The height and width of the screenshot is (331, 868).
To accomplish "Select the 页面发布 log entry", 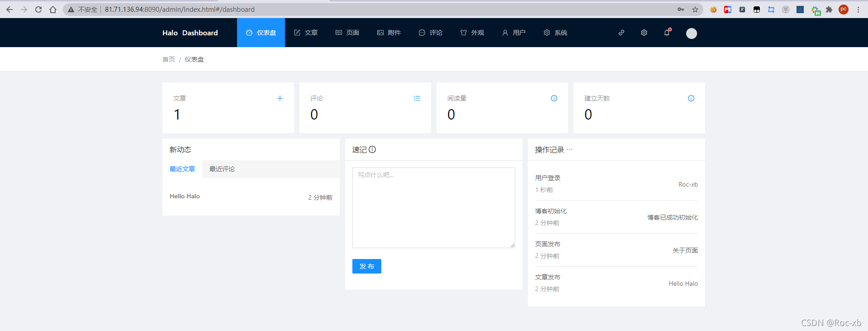I will 617,250.
